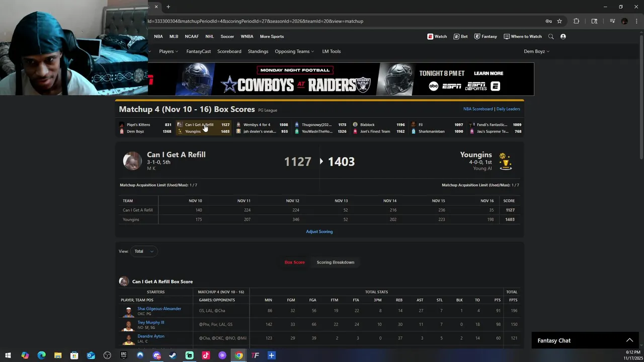The height and width of the screenshot is (362, 644).
Task: Click the Learn More banner button
Action: (489, 73)
